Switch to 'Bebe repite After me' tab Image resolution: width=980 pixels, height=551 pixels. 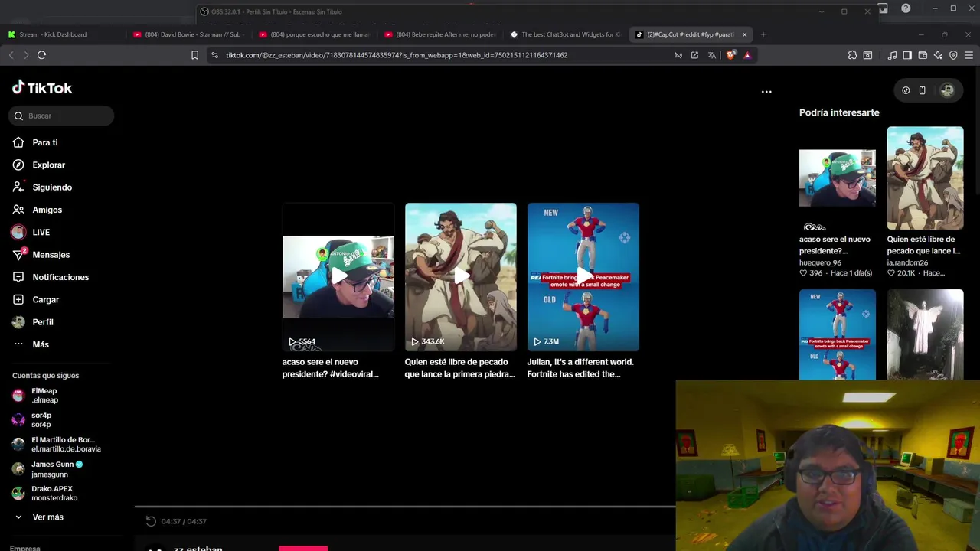[440, 34]
